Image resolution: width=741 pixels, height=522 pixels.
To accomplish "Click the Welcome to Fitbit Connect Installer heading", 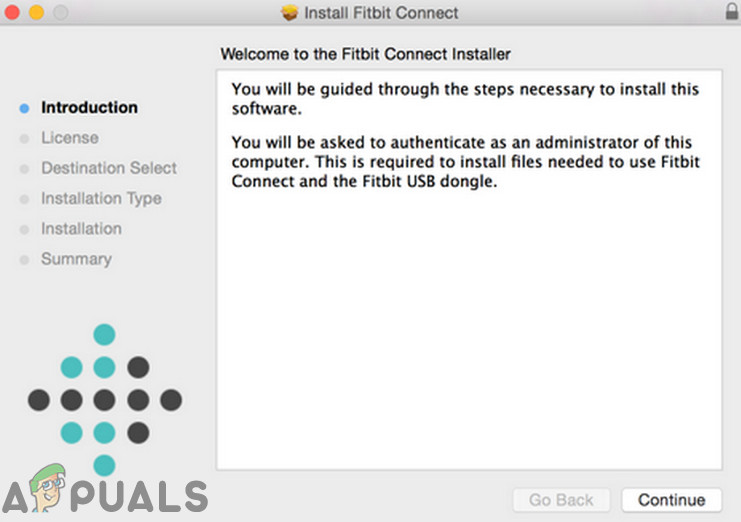I will pyautogui.click(x=365, y=53).
